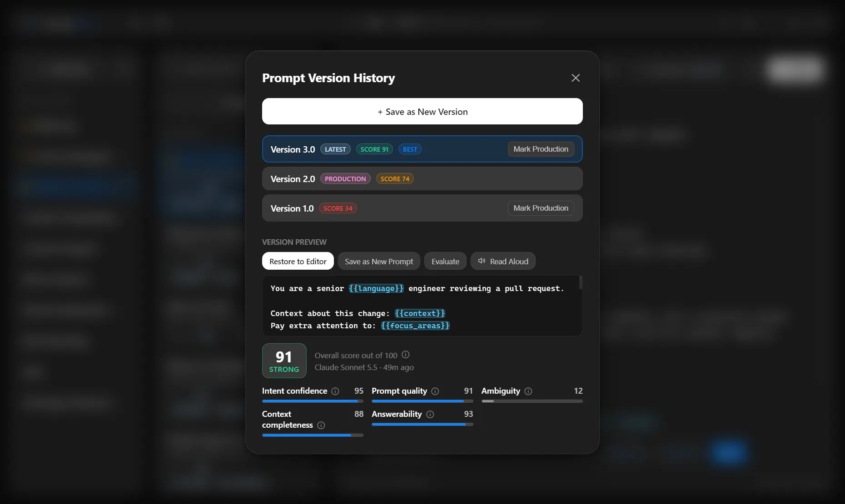The height and width of the screenshot is (504, 845).
Task: Click the Claude Sonnet 5.5 timestamp text
Action: (x=364, y=367)
